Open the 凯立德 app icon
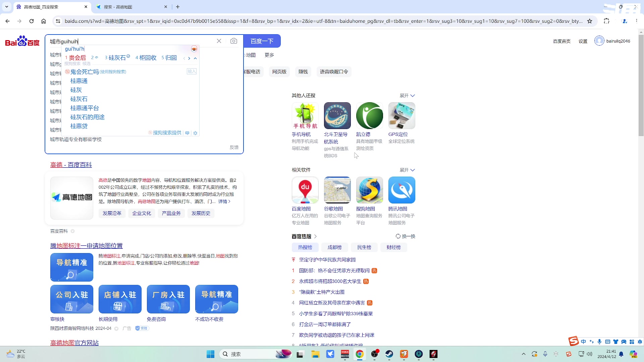Screen dimensions: 644x362 click(370, 116)
